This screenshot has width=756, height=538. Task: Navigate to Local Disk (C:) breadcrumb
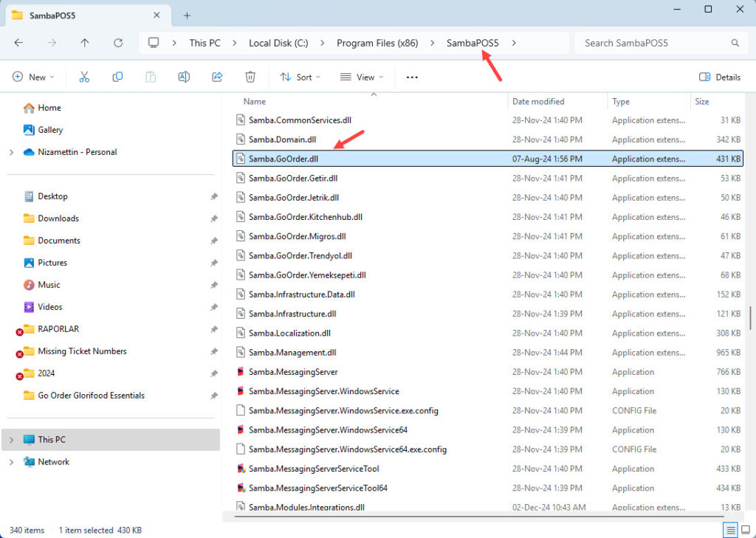point(278,43)
